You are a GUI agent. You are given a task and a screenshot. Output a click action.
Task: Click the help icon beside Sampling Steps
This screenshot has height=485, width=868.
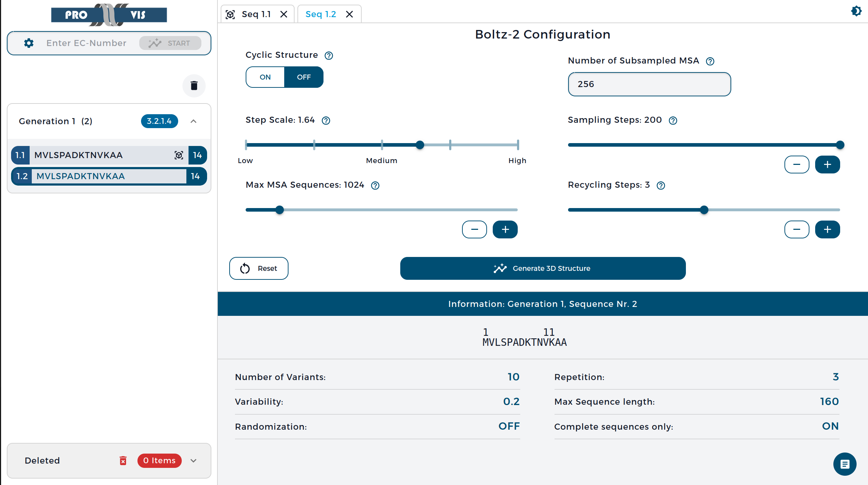[673, 121]
